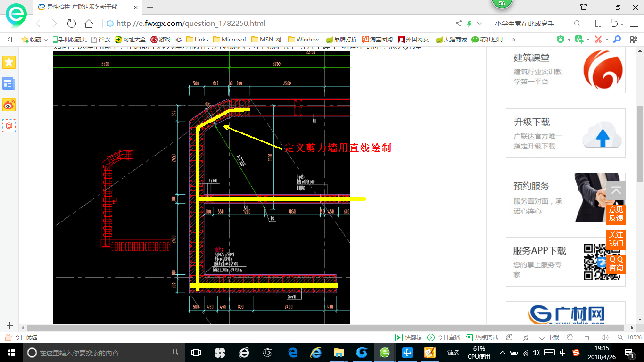
Task: Open the mail @ sidebar icon
Action: 9,126
